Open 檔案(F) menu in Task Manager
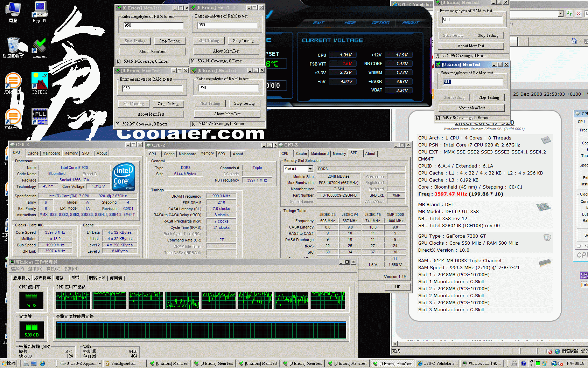The width and height of the screenshot is (588, 368). 17,269
